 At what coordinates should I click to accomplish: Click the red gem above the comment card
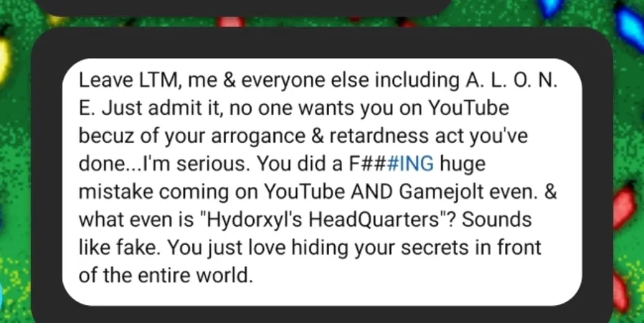(231, 21)
